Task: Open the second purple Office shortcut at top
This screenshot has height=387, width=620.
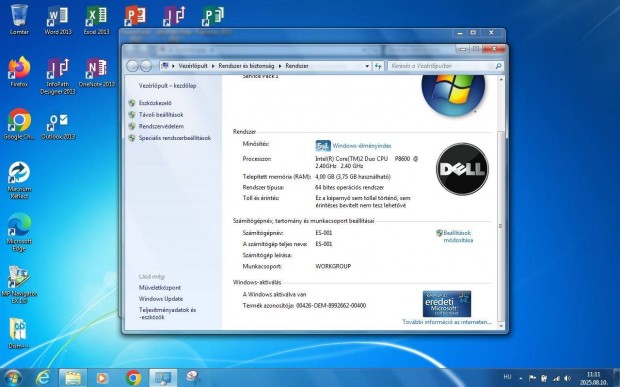Action: [x=174, y=17]
